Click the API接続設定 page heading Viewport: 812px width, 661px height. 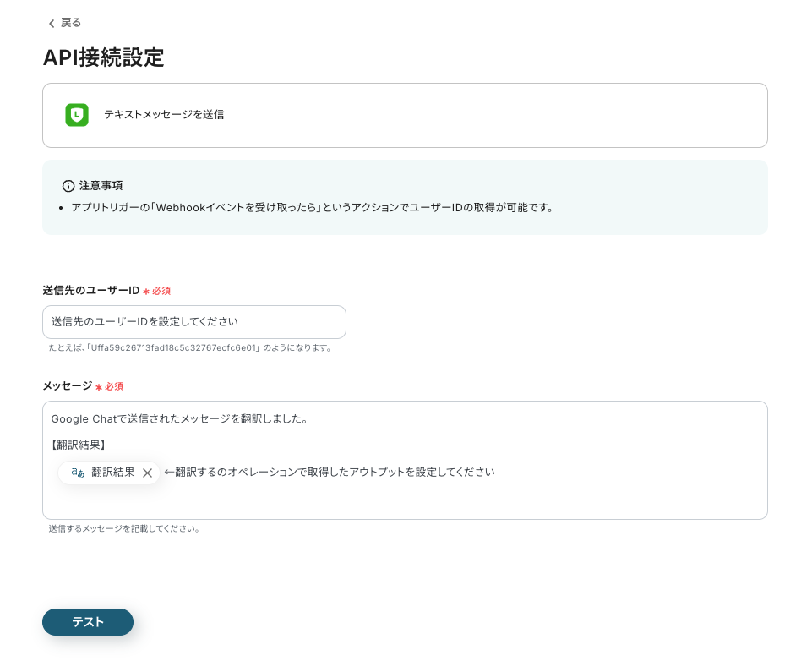coord(103,58)
